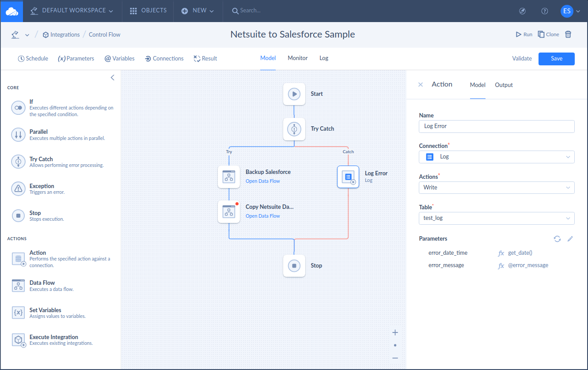This screenshot has height=370, width=588.
Task: Select the Set Variables component icon
Action: click(x=18, y=313)
